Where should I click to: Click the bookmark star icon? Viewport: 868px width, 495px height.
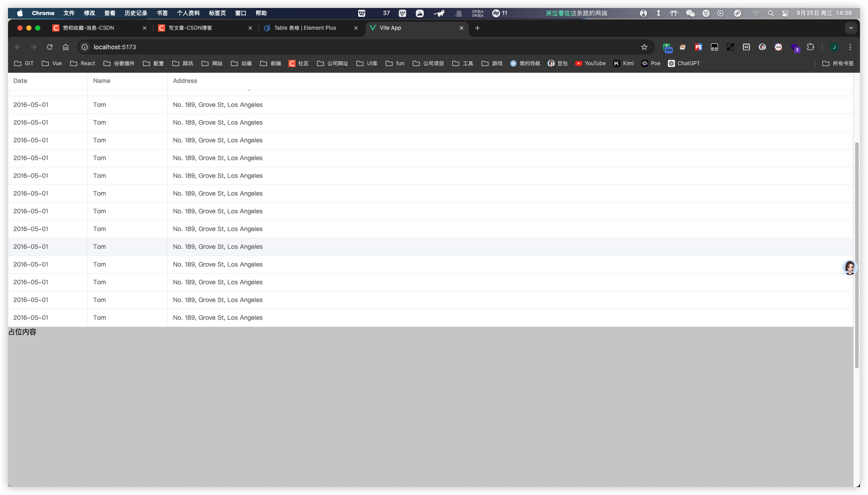point(644,47)
